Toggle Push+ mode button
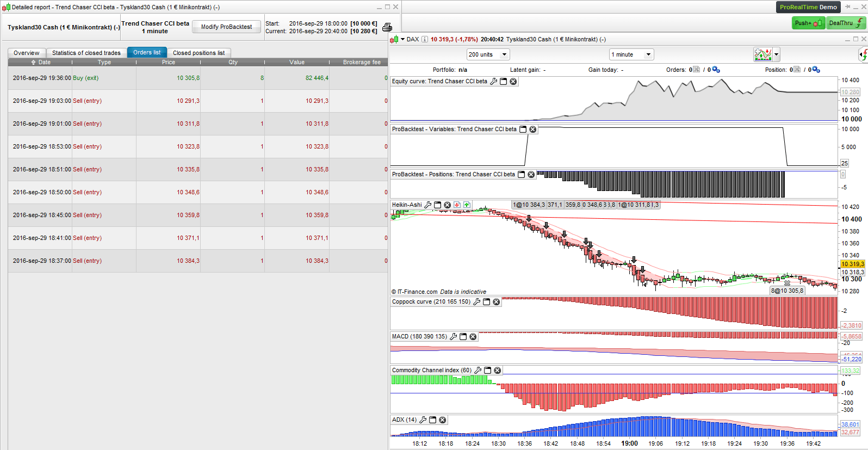868x450 pixels. (808, 23)
